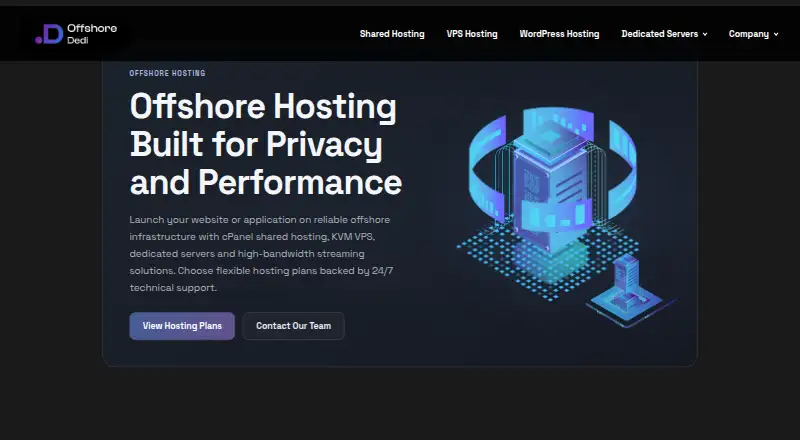Click the paragraph starting 'Launch your website'

[x=261, y=254]
